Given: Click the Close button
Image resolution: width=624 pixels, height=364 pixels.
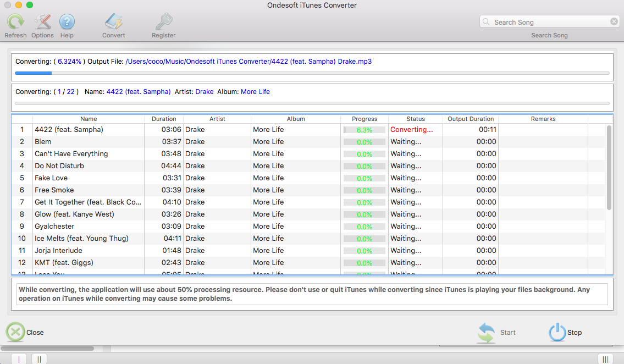Looking at the screenshot, I should click(x=25, y=332).
